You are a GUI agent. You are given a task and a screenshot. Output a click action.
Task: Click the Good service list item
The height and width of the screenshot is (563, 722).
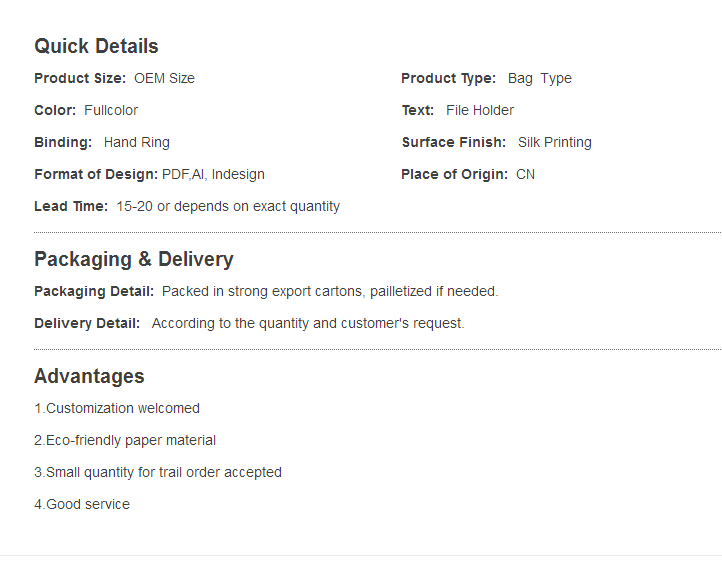click(x=82, y=505)
